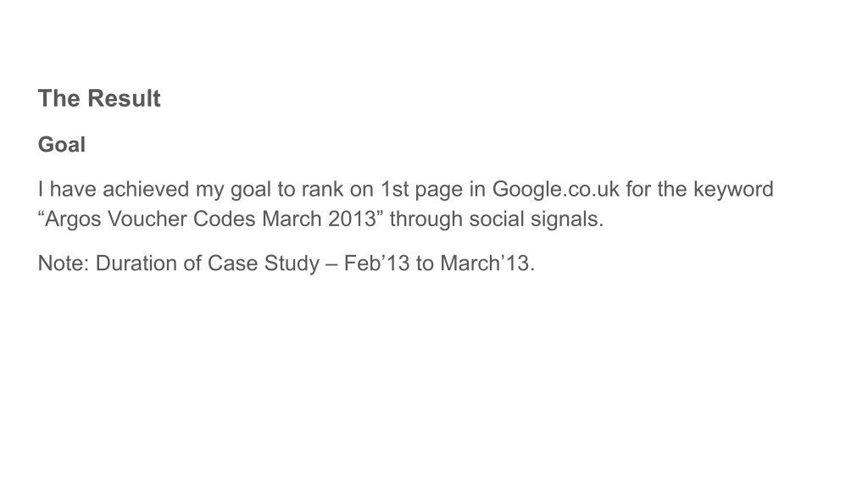Click the word "social" in the second line
Viewport: 868px width, 488px height.
[497, 219]
